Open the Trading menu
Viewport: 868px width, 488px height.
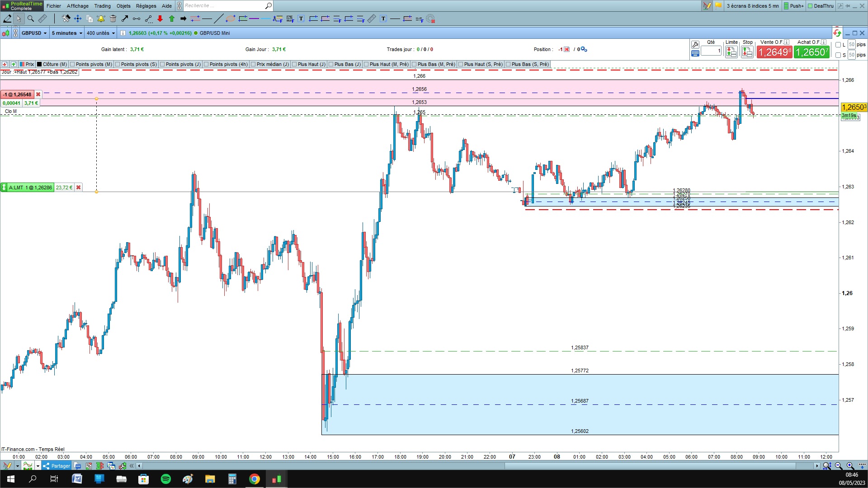pos(102,6)
